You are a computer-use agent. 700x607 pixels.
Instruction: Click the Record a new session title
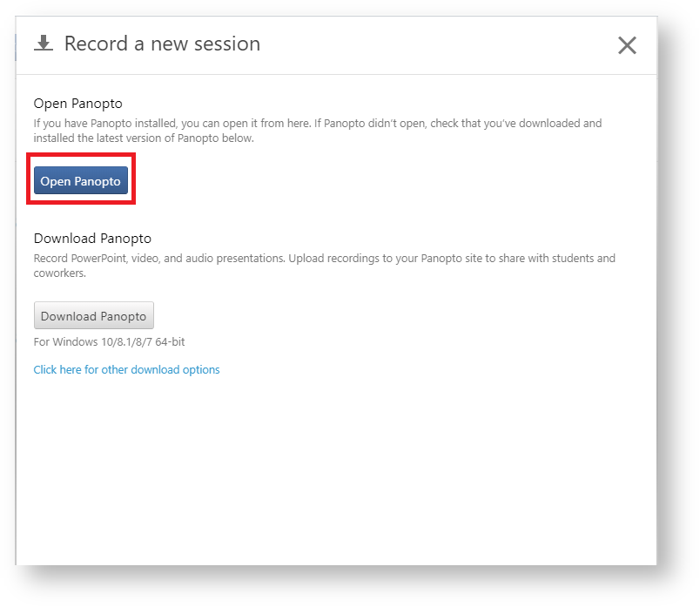click(x=162, y=44)
